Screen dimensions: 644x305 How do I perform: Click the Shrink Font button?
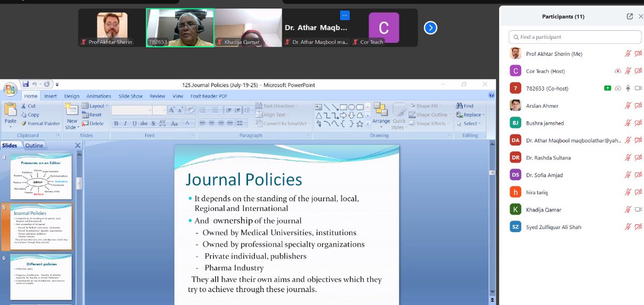pos(181,110)
